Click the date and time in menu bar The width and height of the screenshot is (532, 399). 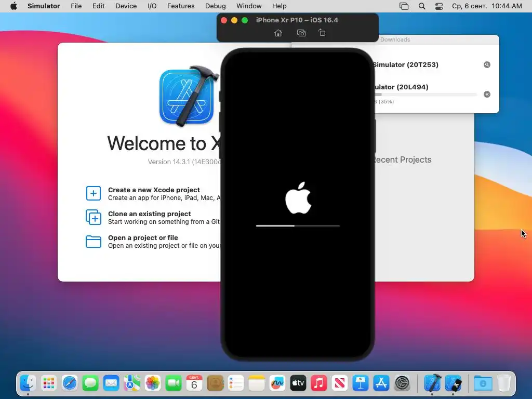[487, 6]
